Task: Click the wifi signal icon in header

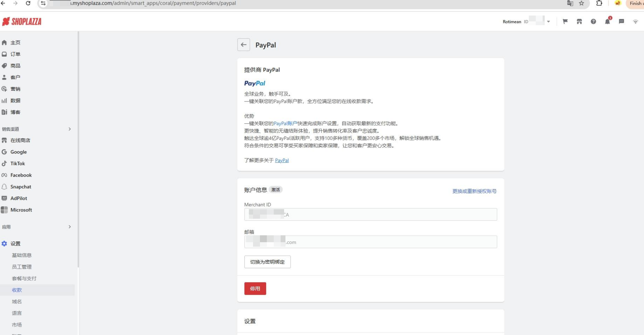Action: [x=635, y=21]
